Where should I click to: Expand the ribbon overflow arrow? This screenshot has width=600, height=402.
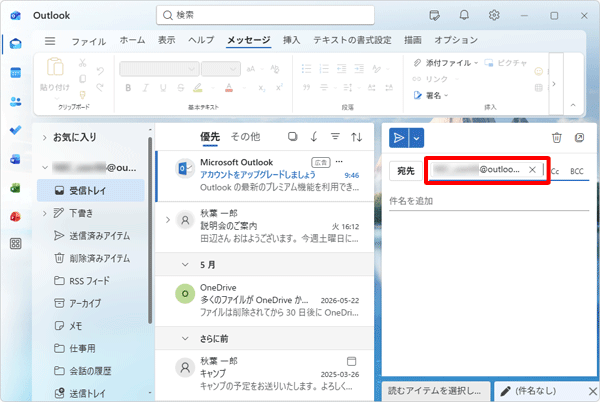(x=554, y=83)
